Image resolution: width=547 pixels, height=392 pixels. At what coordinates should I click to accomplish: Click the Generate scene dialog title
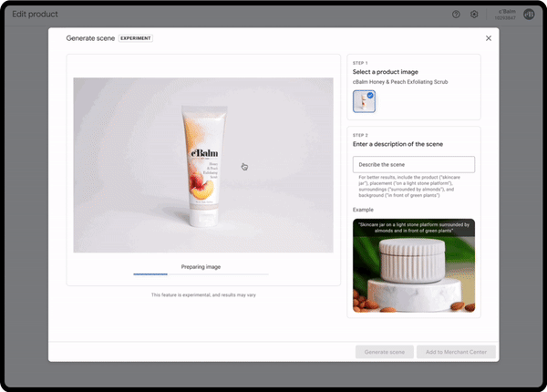pos(90,38)
